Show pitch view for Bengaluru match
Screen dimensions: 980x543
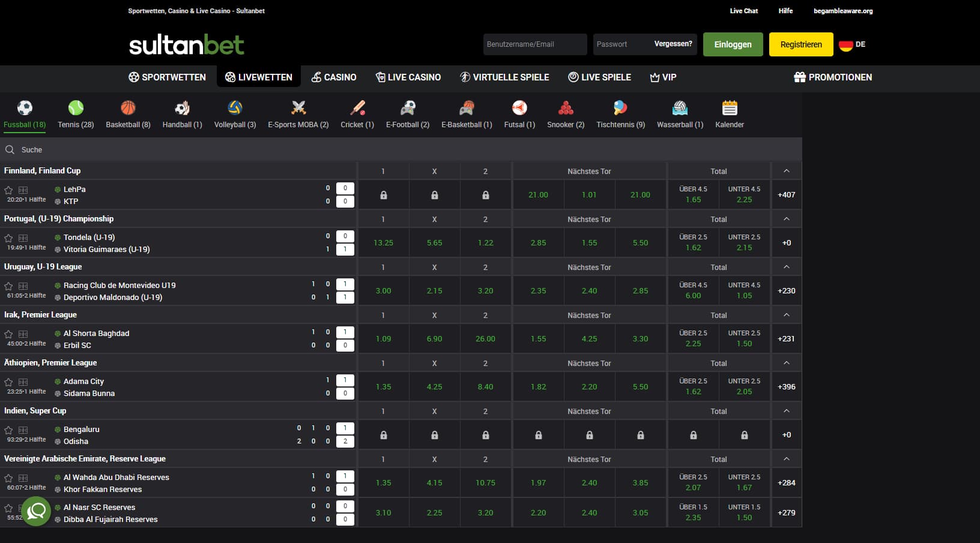(x=23, y=430)
